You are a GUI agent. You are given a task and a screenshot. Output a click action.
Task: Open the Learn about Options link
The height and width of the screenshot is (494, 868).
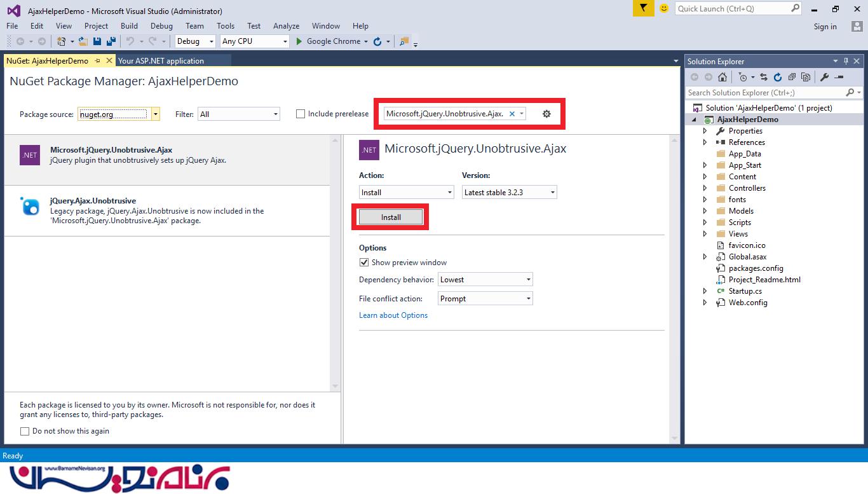tap(393, 315)
